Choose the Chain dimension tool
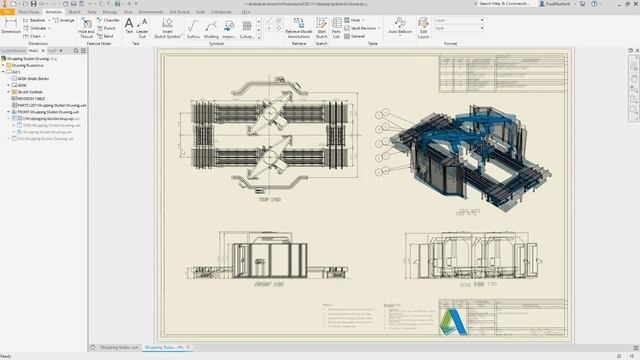Viewport: 640px width, 360px height. click(32, 36)
